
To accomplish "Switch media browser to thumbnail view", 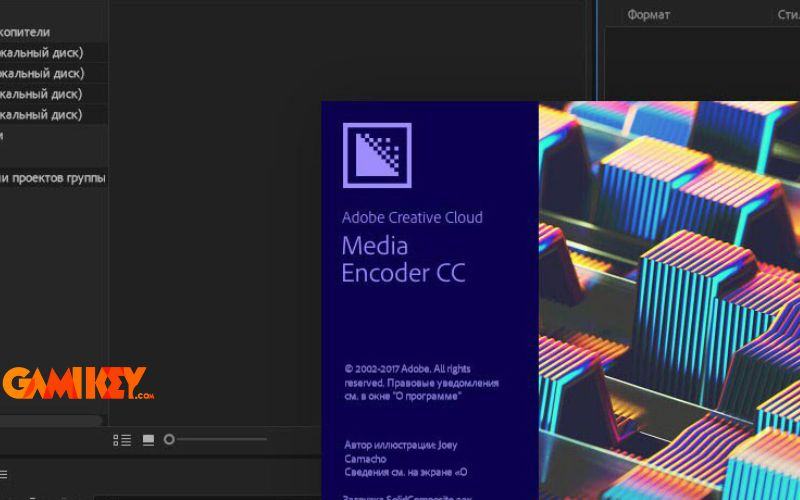I will click(148, 440).
